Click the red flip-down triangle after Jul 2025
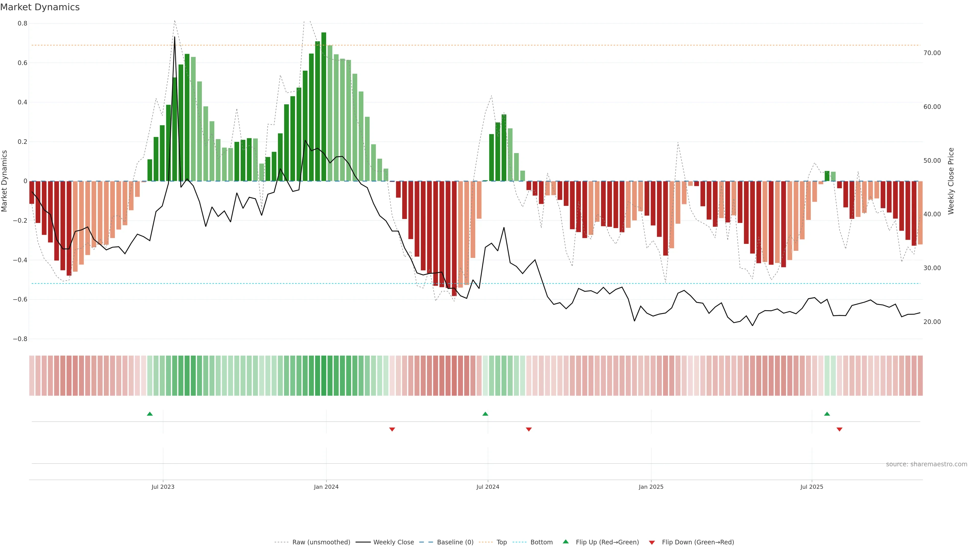Screen dimensions: 980x551 (x=839, y=429)
